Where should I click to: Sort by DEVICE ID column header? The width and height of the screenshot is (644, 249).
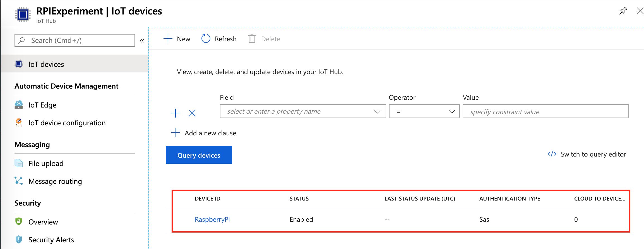[x=208, y=199]
